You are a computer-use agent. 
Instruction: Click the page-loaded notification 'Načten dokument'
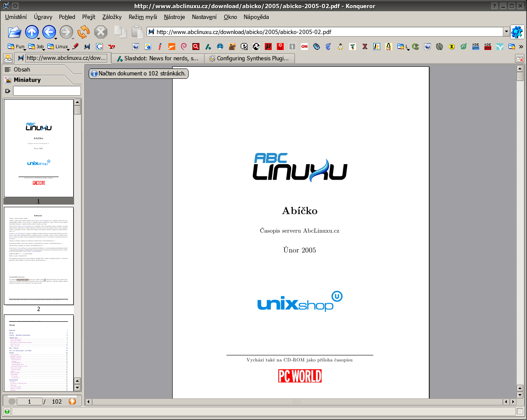[x=138, y=74]
